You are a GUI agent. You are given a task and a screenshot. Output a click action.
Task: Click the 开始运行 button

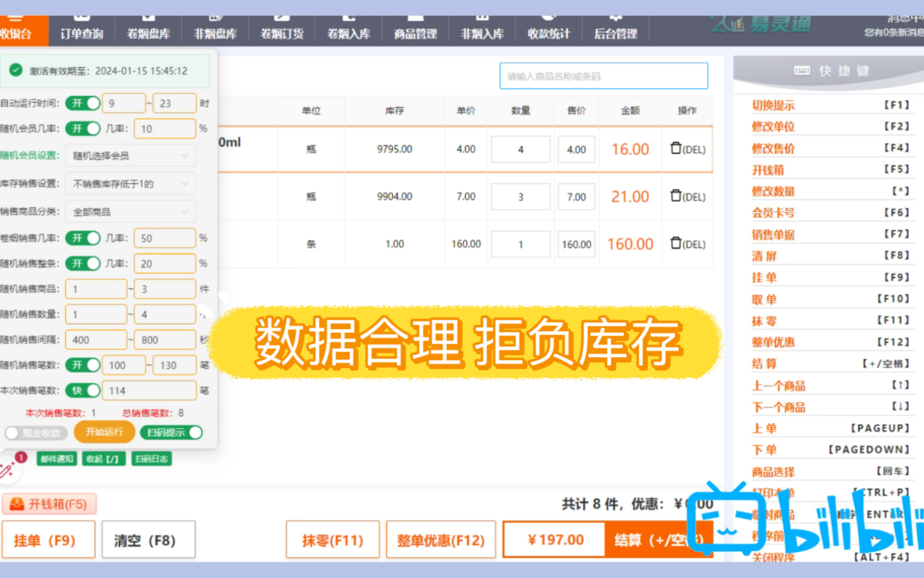click(x=105, y=432)
